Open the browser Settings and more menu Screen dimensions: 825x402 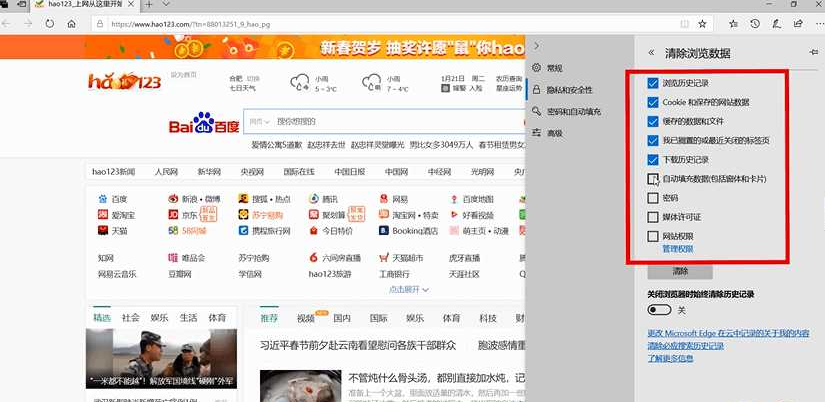tap(819, 24)
